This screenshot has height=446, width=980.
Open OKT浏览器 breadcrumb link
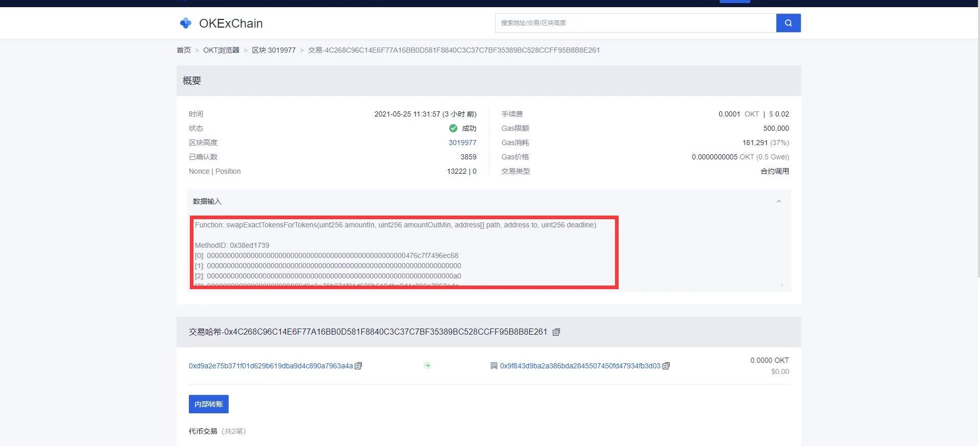click(221, 50)
